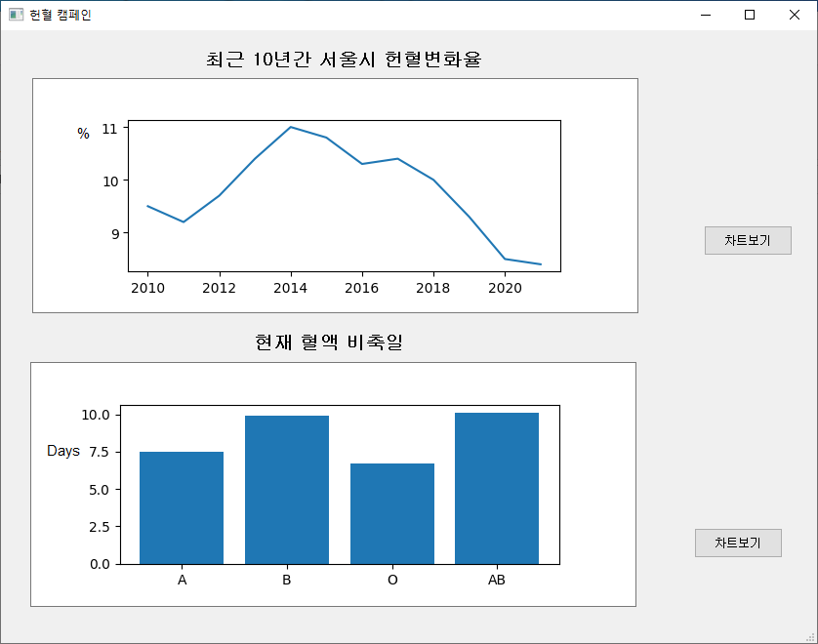
Task: Click the AB category label under the bar chart
Action: (x=497, y=579)
